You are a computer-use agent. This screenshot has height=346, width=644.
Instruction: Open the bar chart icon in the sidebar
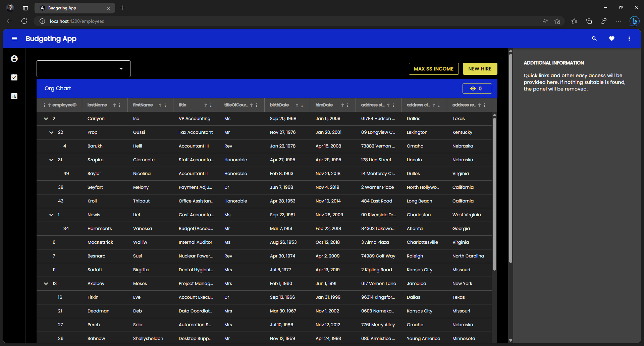pyautogui.click(x=14, y=96)
